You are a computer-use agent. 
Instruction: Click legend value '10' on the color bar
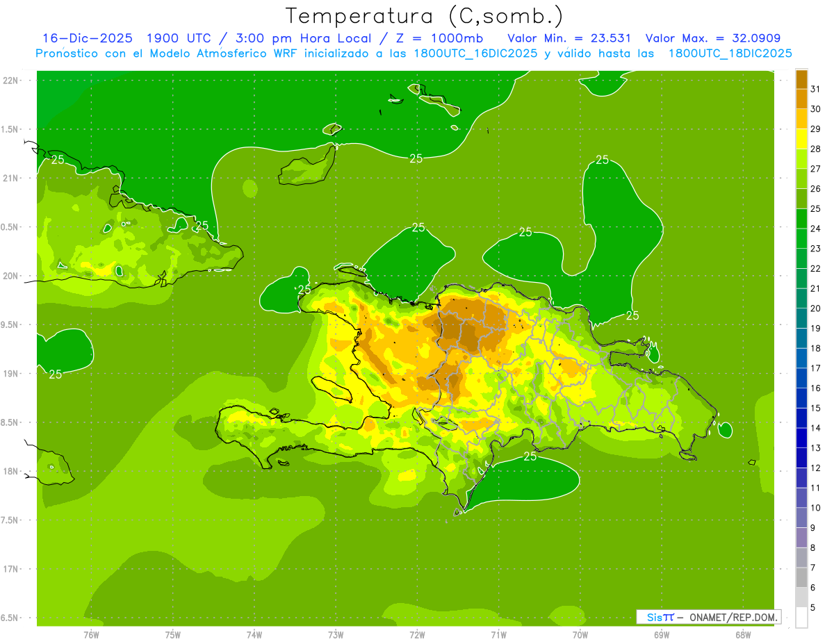(x=816, y=508)
